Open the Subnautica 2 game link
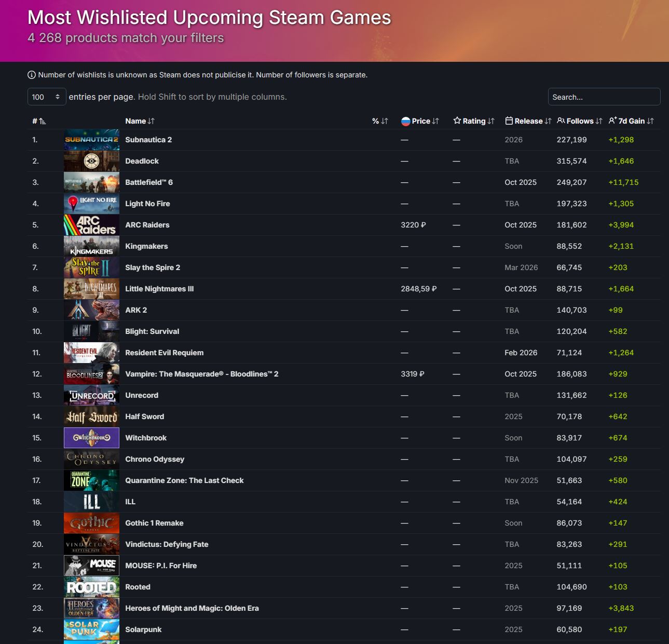 pyautogui.click(x=148, y=140)
